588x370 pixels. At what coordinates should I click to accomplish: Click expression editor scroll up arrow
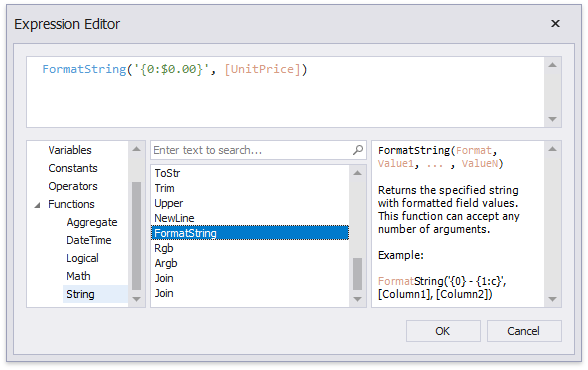pos(552,65)
